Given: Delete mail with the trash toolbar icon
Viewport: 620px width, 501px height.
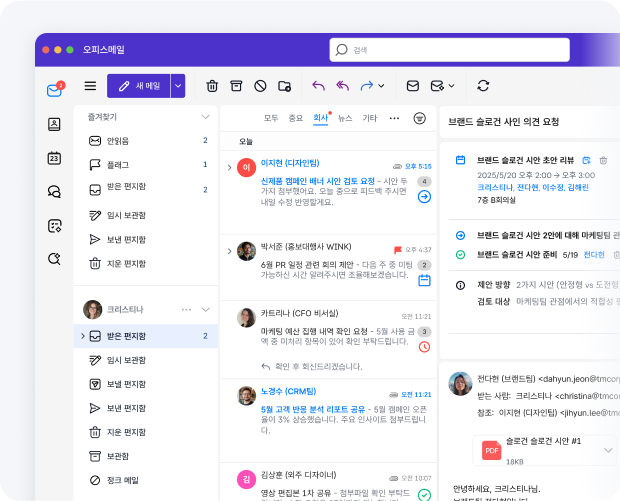Looking at the screenshot, I should pos(212,86).
